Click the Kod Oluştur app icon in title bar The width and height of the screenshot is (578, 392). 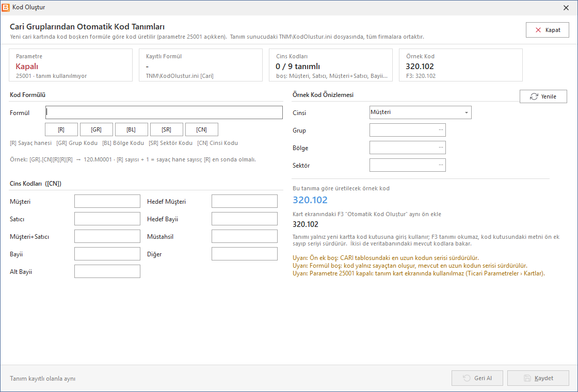click(x=6, y=7)
